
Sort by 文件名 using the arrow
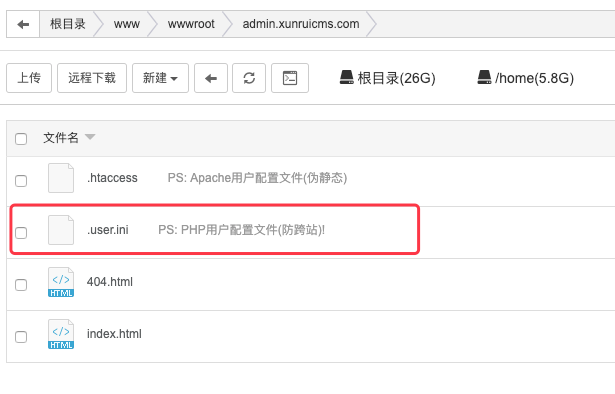pos(90,137)
